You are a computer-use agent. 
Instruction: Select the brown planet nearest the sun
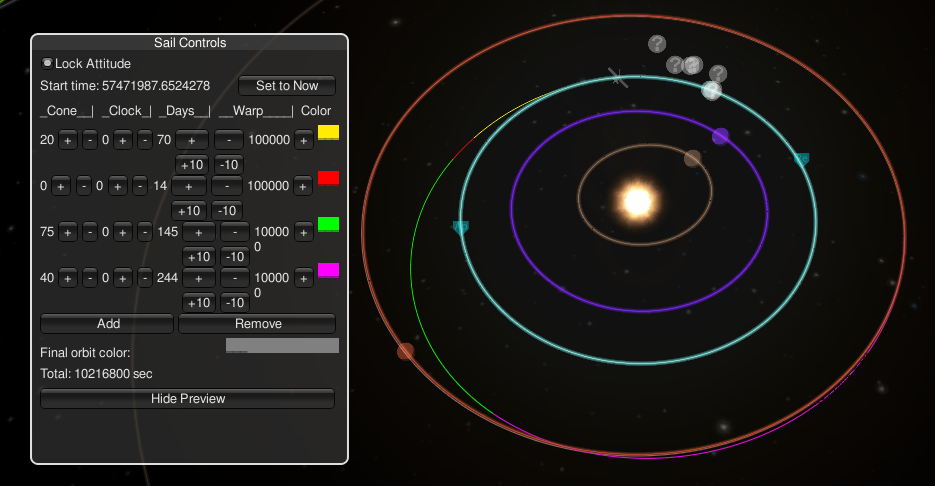(693, 158)
